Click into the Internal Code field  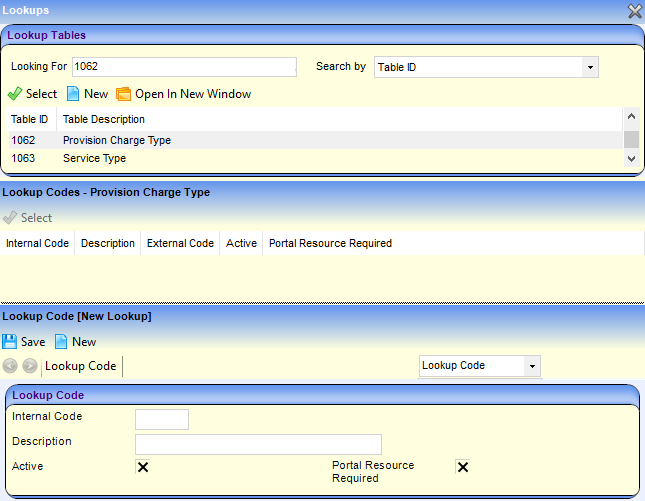(161, 420)
